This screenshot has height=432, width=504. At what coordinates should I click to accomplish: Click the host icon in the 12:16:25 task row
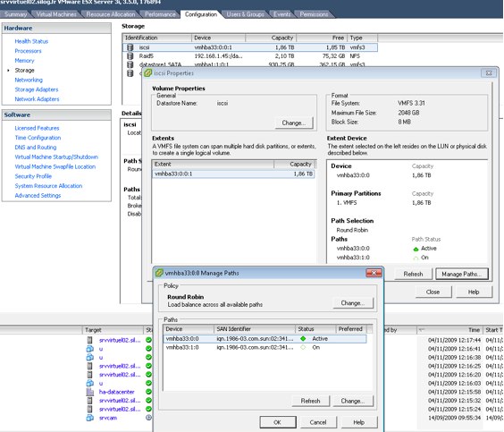89,366
